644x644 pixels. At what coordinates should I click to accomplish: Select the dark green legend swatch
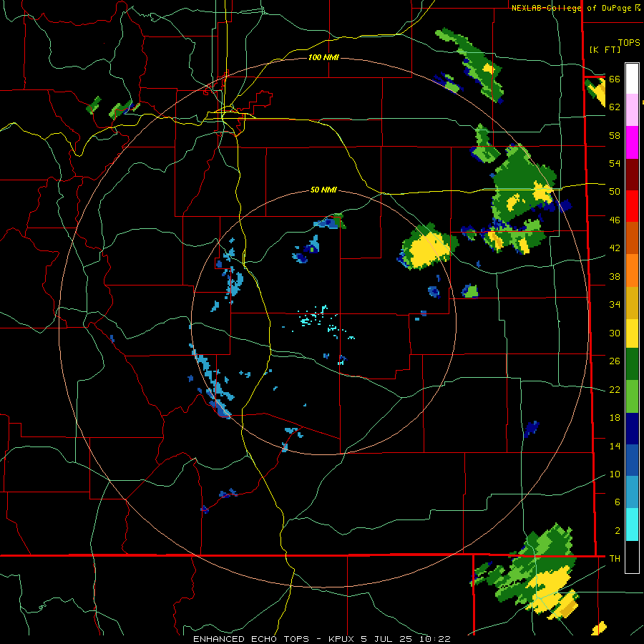coord(632,364)
